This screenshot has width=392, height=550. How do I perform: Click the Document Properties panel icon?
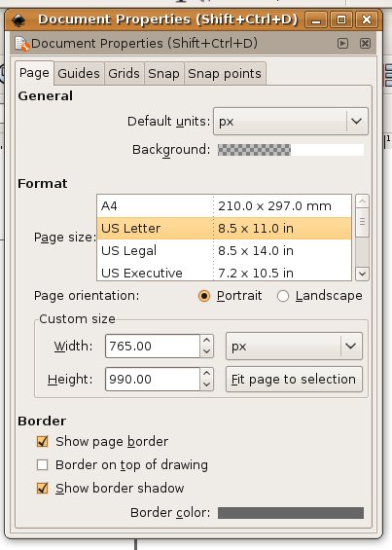pos(22,44)
